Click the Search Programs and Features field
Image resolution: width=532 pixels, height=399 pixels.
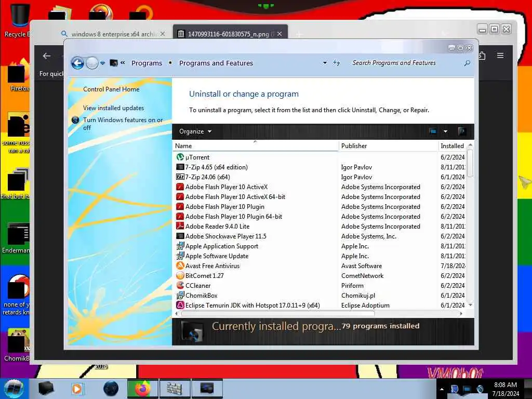point(405,63)
